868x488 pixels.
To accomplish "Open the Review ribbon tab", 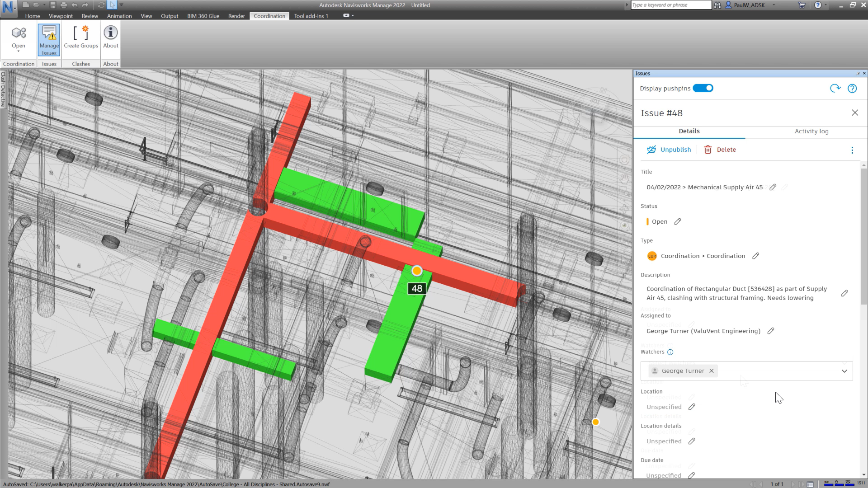I will click(90, 16).
